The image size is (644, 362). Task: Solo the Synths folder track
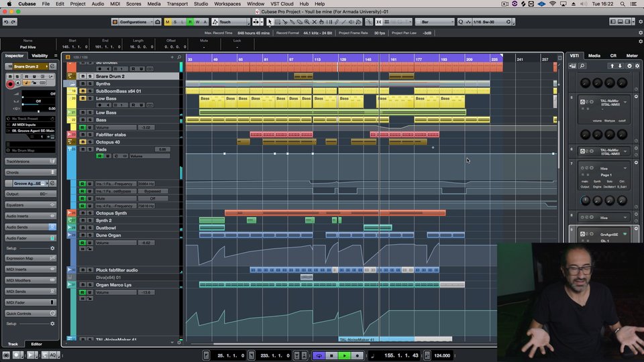pos(89,84)
